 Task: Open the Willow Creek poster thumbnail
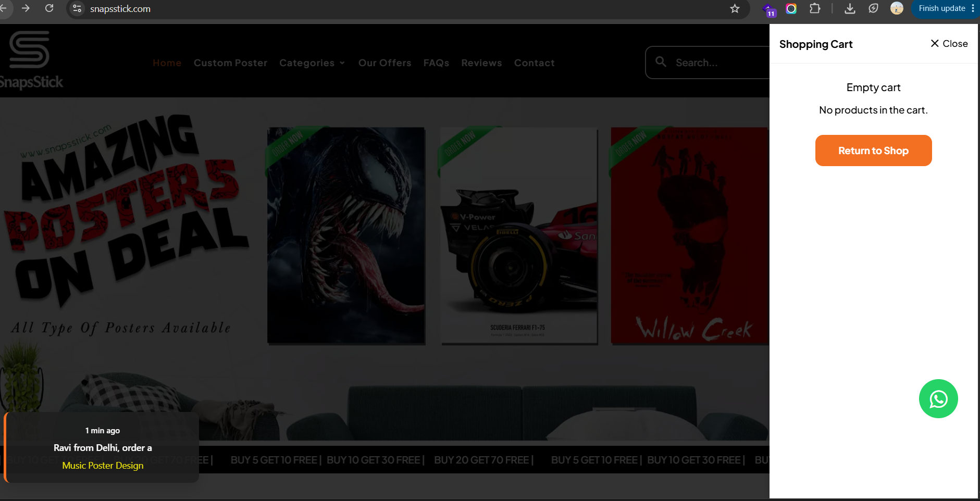tap(690, 235)
